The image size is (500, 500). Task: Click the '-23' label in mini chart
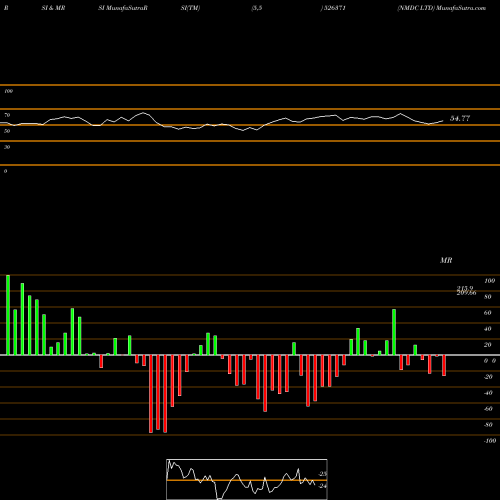pyautogui.click(x=323, y=474)
